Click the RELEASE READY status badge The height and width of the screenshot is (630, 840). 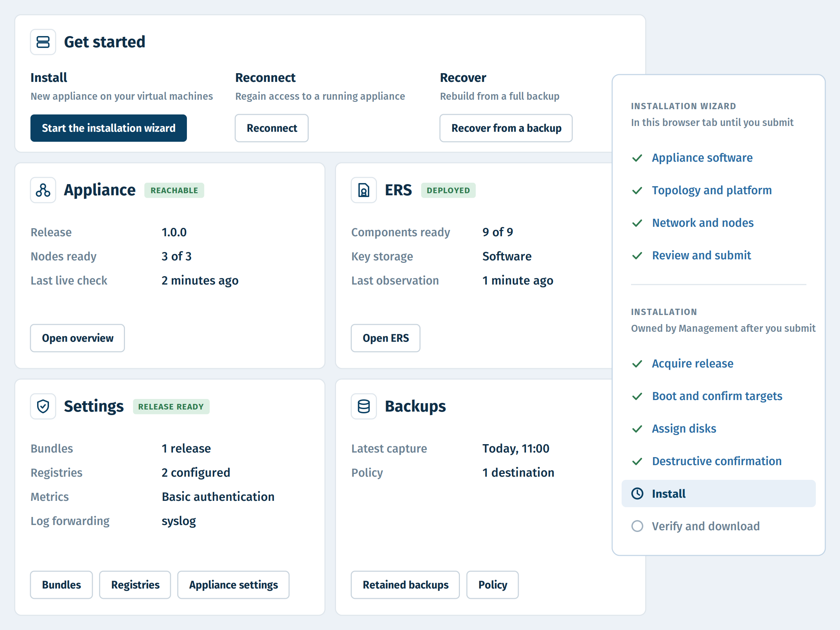(x=171, y=407)
